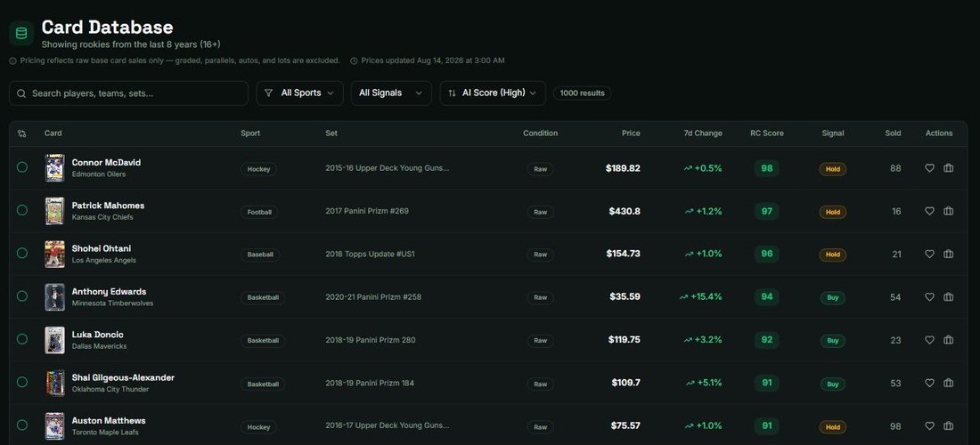Viewport: 980px width, 445px height.
Task: Click collection icon in Shohei Ohtani row
Action: click(948, 254)
